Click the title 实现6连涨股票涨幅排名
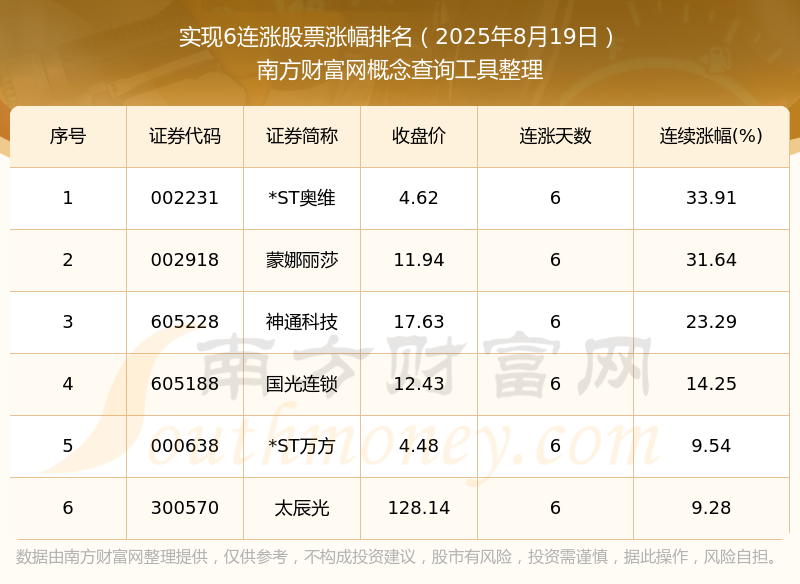This screenshot has width=800, height=584. 295,37
